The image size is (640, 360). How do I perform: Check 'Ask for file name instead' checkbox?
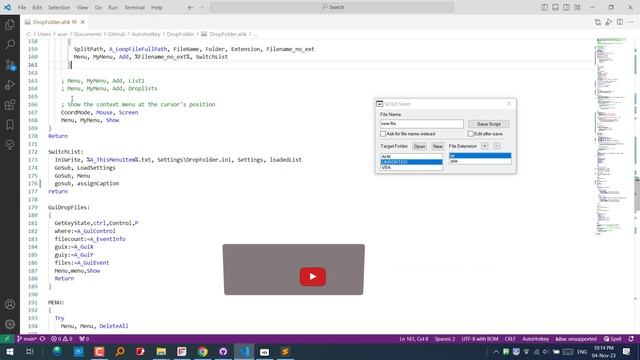point(383,134)
